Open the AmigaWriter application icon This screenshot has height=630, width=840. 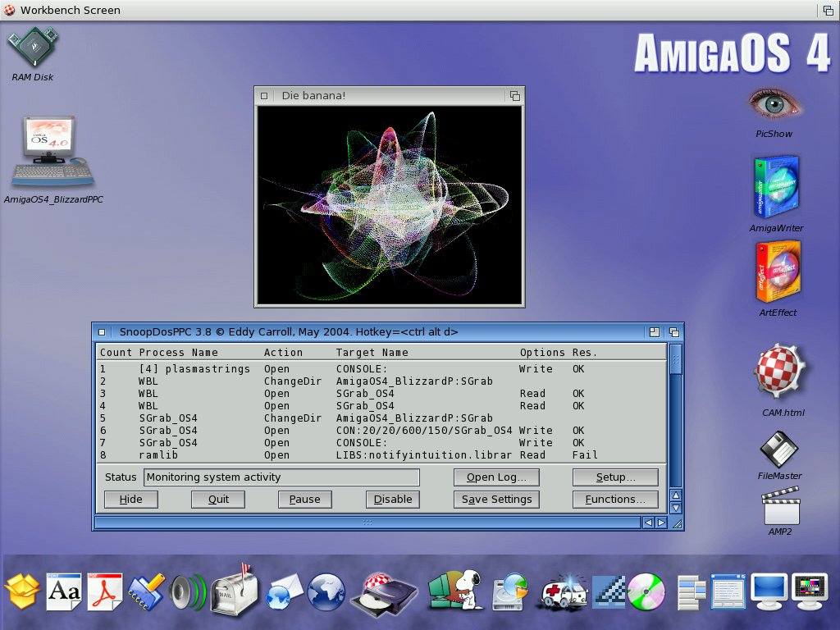click(x=776, y=186)
